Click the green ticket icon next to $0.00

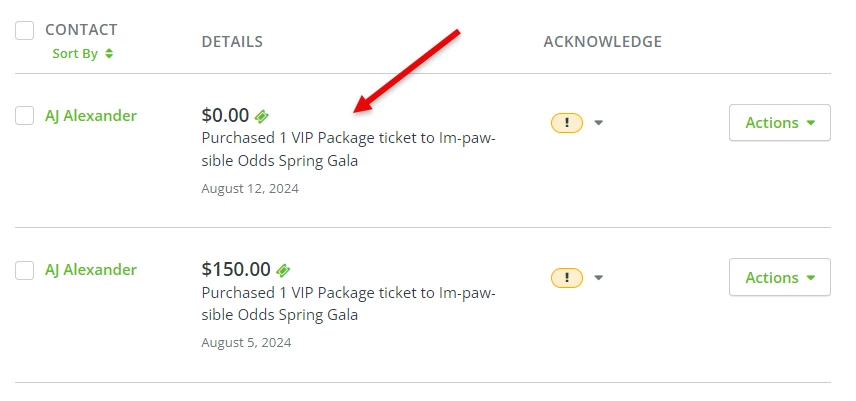pyautogui.click(x=262, y=116)
